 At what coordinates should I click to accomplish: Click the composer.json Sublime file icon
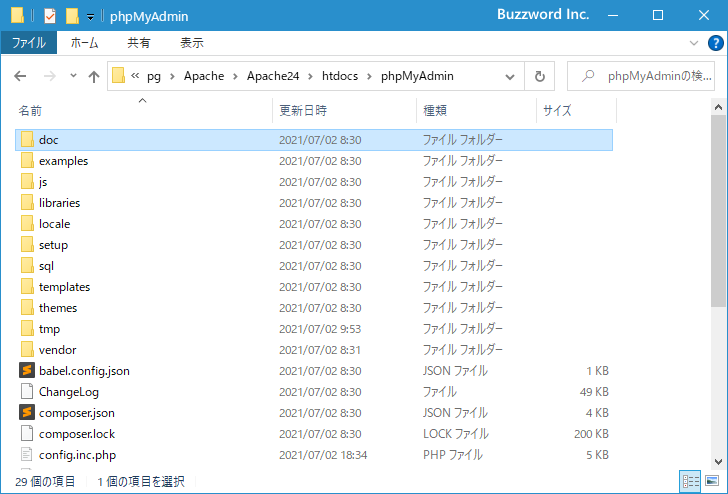(x=27, y=412)
